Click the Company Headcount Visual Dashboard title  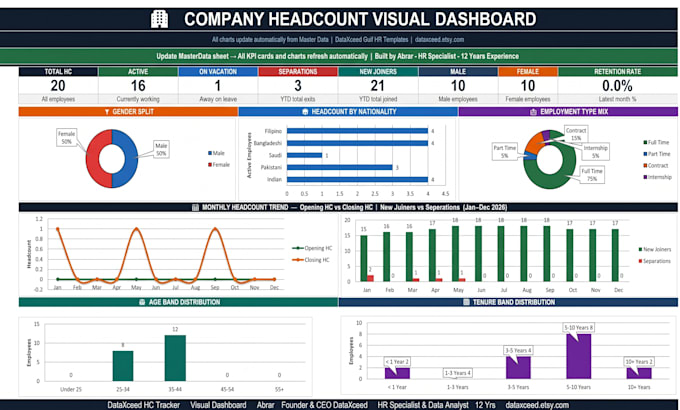pos(360,19)
